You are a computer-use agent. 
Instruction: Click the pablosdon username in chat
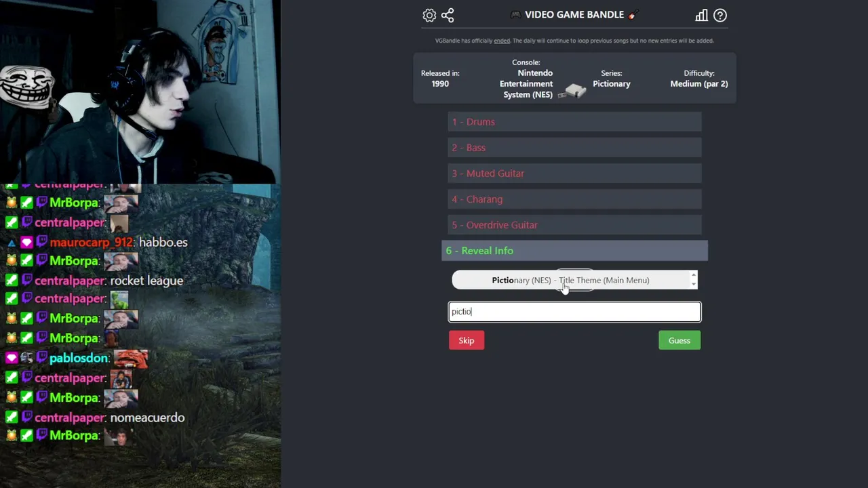[x=79, y=357]
